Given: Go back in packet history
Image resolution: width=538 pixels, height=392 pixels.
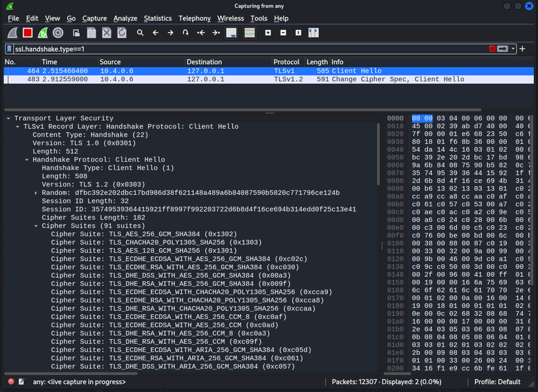Looking at the screenshot, I should (x=156, y=33).
